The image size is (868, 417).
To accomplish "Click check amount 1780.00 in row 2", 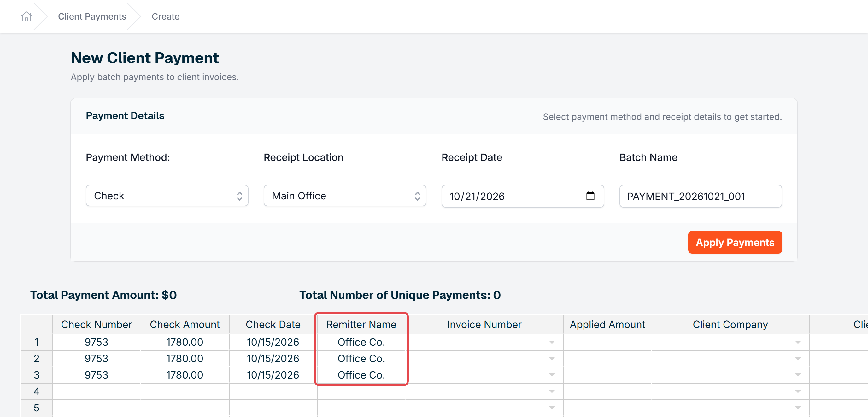I will (185, 358).
